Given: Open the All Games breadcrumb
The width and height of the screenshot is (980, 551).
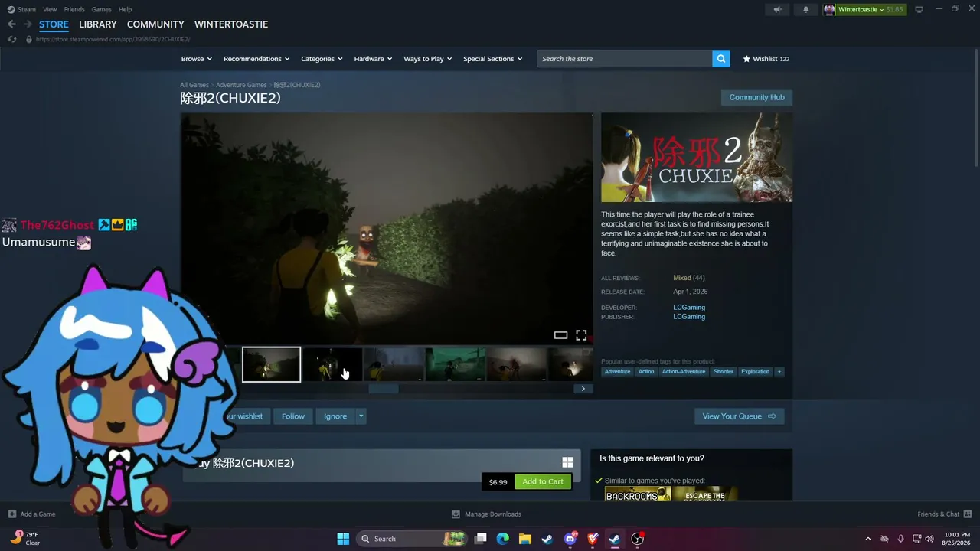Looking at the screenshot, I should pyautogui.click(x=194, y=85).
